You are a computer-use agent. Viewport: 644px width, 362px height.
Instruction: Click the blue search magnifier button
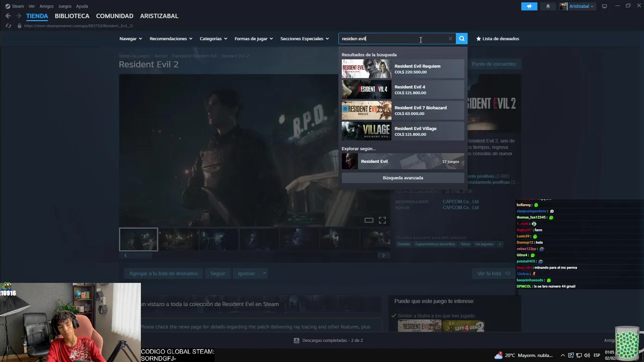tap(461, 39)
